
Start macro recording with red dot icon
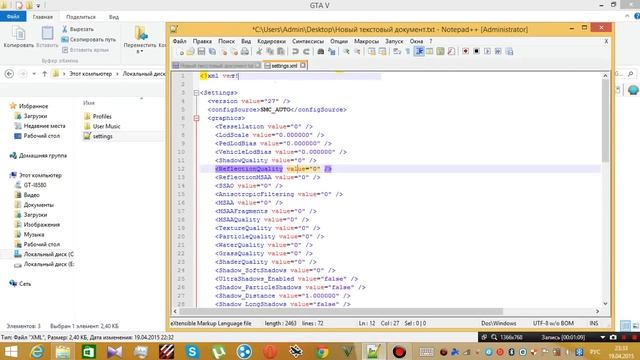[465, 51]
